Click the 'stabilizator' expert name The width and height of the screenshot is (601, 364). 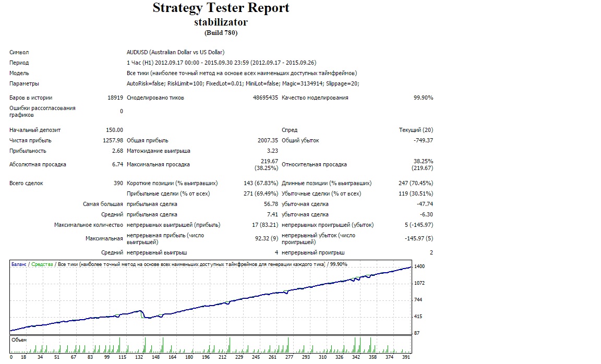tap(221, 22)
